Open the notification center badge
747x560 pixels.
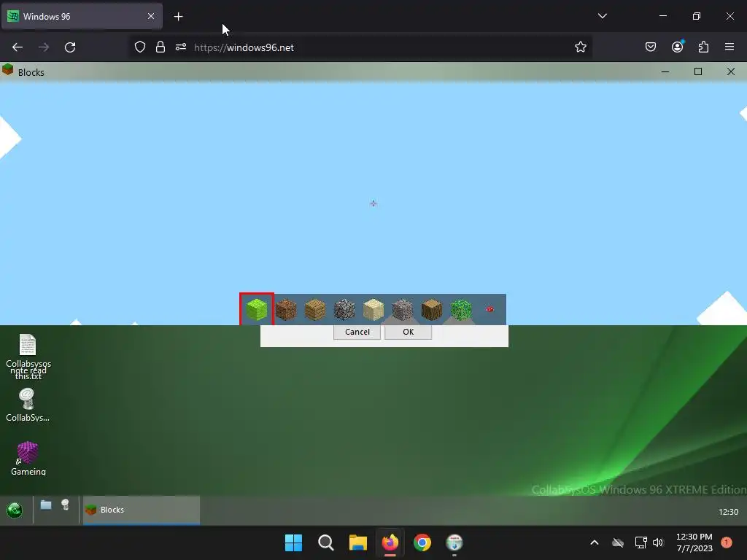pos(727,542)
